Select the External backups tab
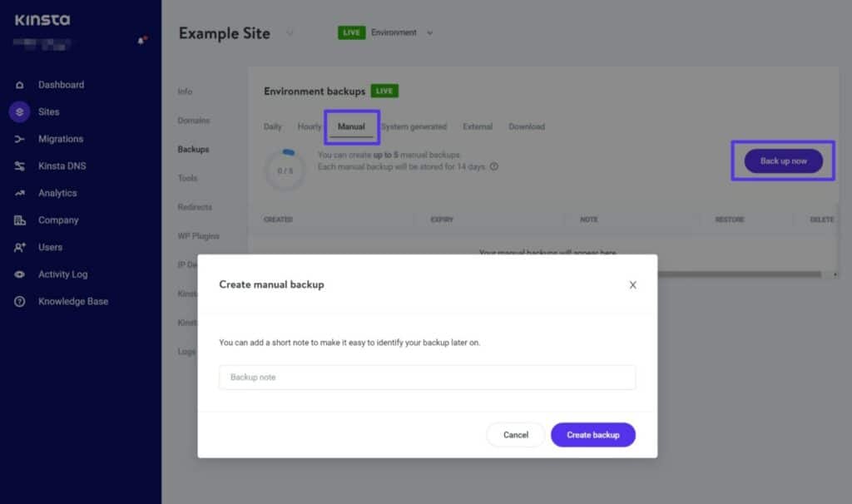The height and width of the screenshot is (504, 852). 478,126
